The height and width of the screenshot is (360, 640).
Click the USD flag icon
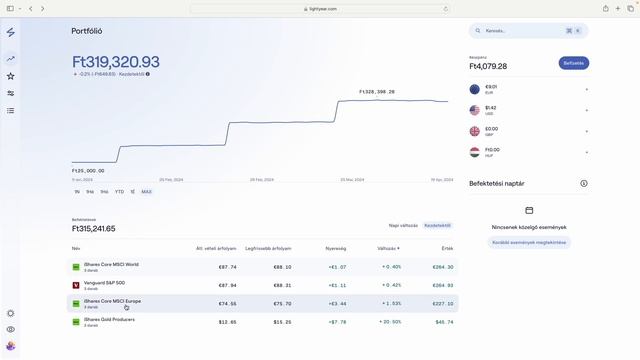coord(475,110)
